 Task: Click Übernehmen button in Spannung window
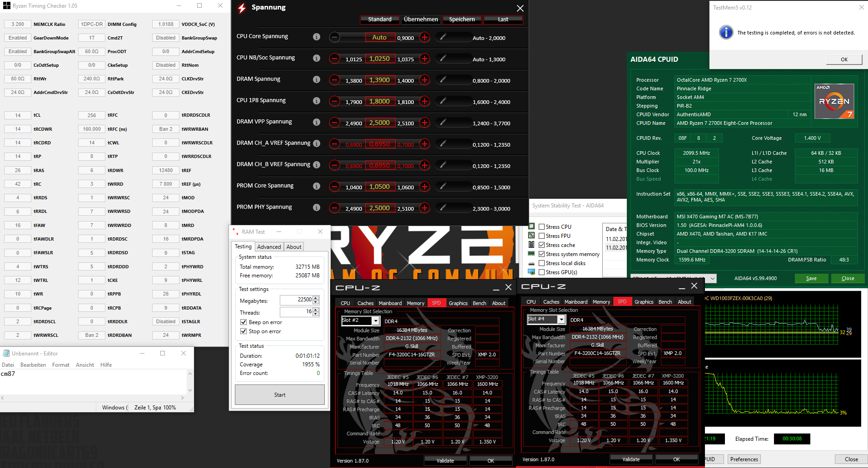pos(421,20)
